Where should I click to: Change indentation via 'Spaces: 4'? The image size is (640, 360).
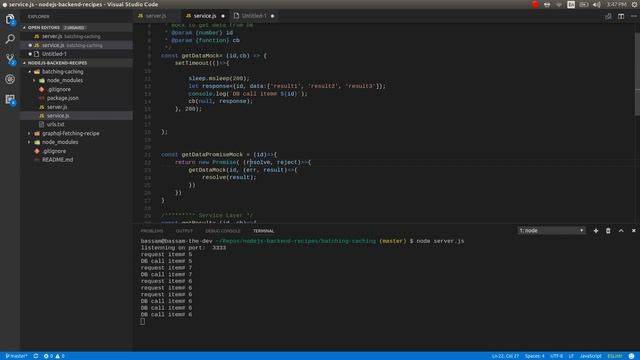pyautogui.click(x=535, y=356)
